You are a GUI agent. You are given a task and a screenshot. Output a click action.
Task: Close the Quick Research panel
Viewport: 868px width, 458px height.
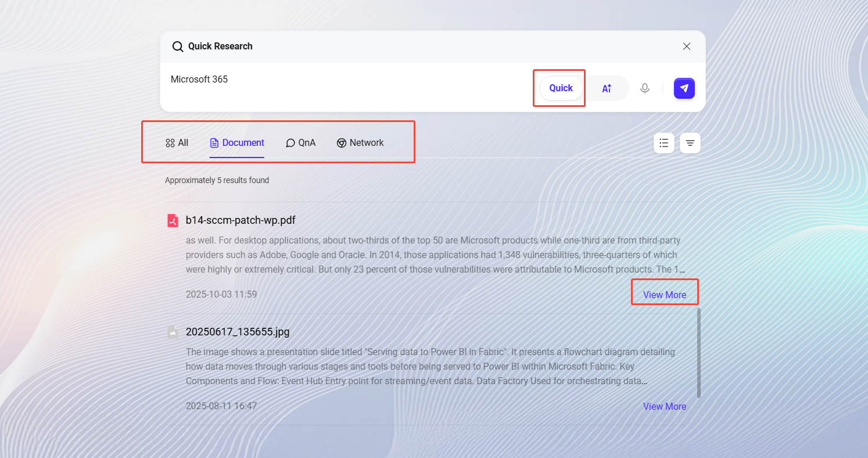(x=687, y=46)
